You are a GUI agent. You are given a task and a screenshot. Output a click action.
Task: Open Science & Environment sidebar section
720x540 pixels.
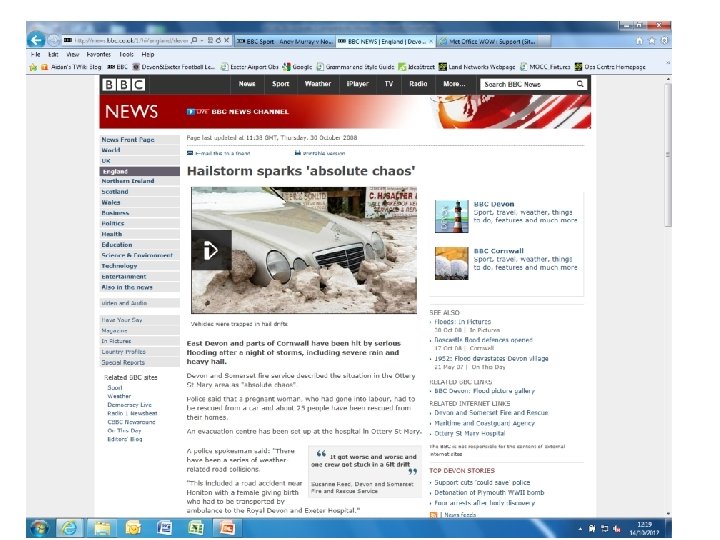(x=139, y=255)
